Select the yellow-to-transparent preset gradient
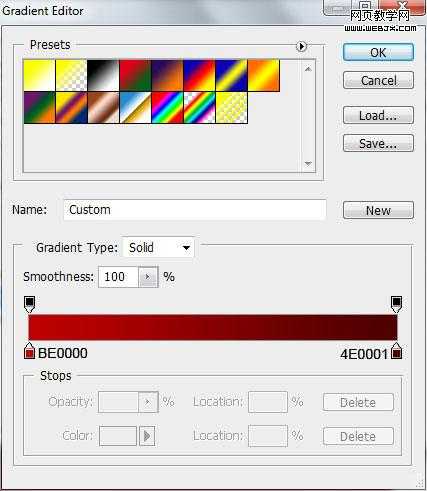Image resolution: width=427 pixels, height=491 pixels. click(x=71, y=75)
